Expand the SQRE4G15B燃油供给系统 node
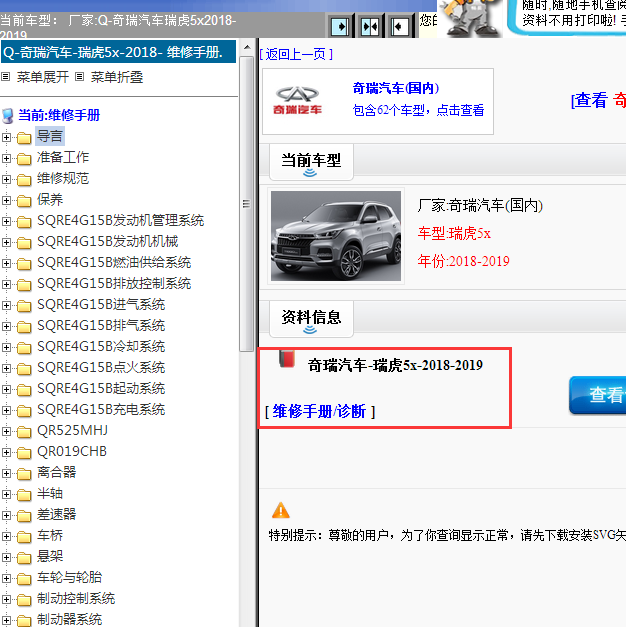This screenshot has width=626, height=627. 6,263
